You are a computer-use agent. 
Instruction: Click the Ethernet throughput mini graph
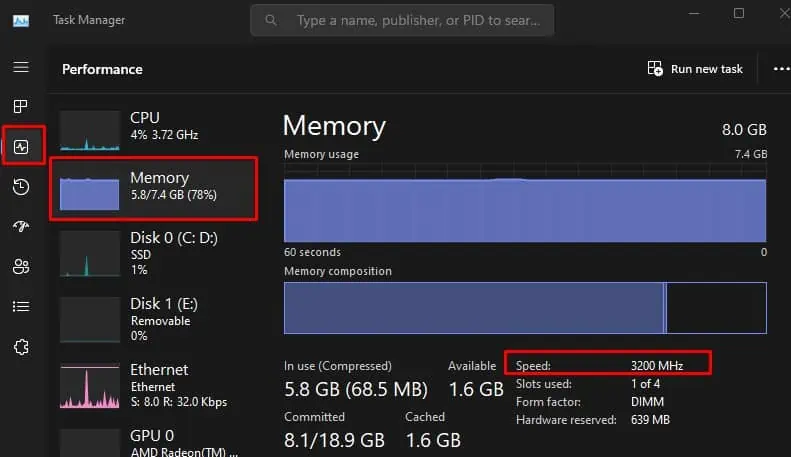pos(90,386)
